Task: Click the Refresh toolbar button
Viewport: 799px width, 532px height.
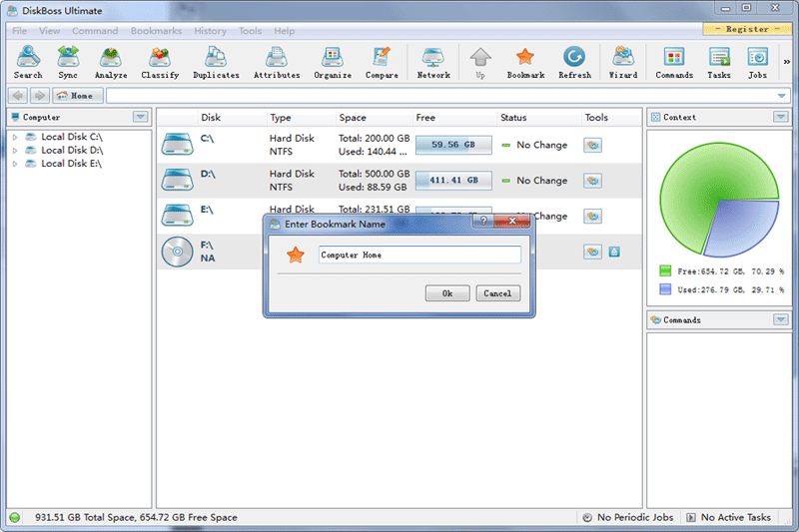Action: click(574, 62)
